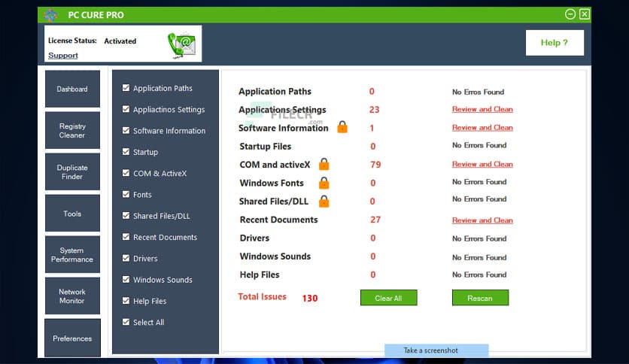Toggle the Select All checkbox
The width and height of the screenshot is (629, 364).
pyautogui.click(x=126, y=321)
